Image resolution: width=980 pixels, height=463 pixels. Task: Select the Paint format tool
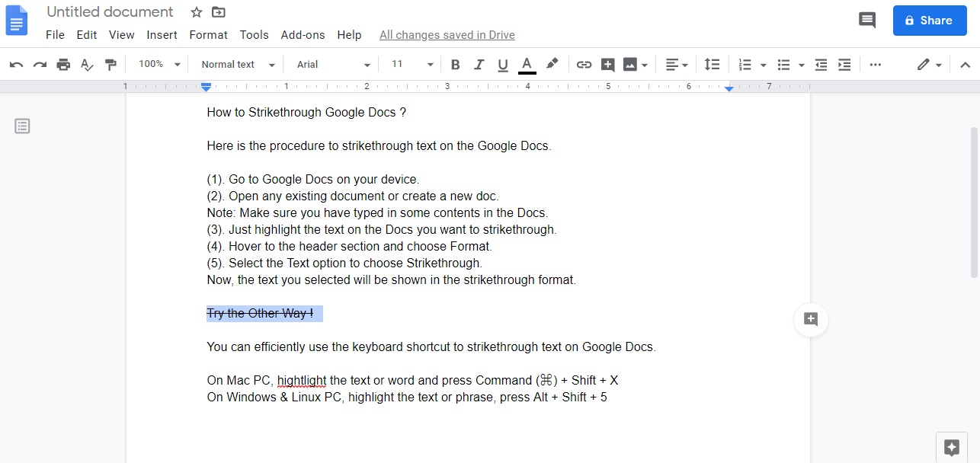(x=110, y=65)
